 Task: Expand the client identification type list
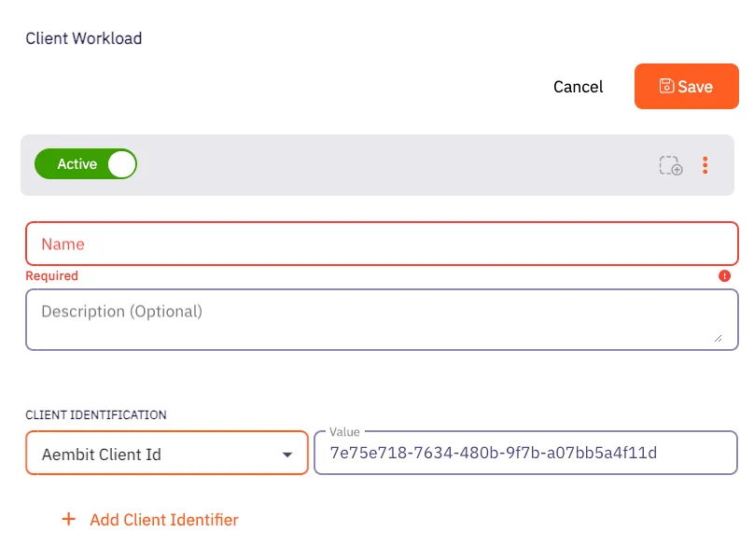[167, 453]
